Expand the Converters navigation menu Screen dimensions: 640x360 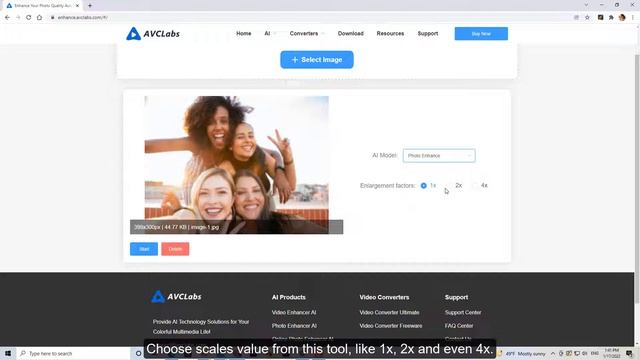click(x=307, y=33)
